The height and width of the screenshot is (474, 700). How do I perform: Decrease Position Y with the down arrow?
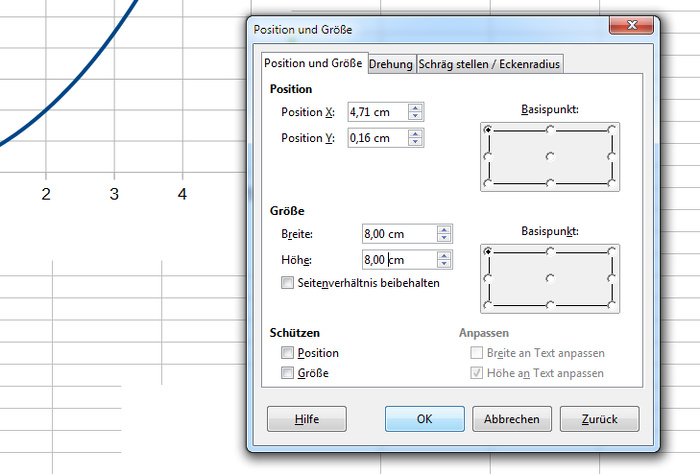[415, 142]
